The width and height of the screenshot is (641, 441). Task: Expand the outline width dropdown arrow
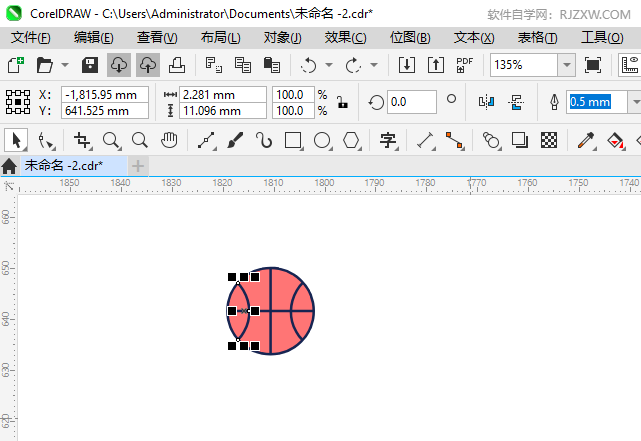coord(635,102)
